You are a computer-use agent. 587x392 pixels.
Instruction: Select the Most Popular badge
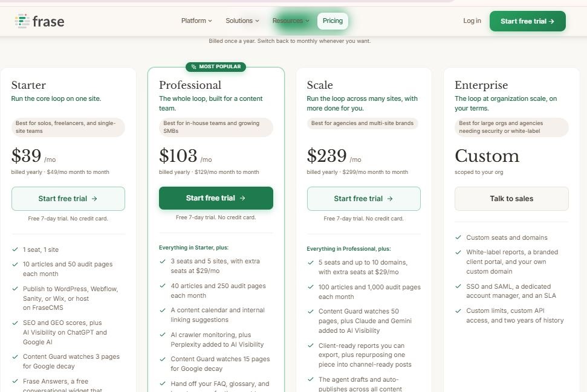coord(216,66)
